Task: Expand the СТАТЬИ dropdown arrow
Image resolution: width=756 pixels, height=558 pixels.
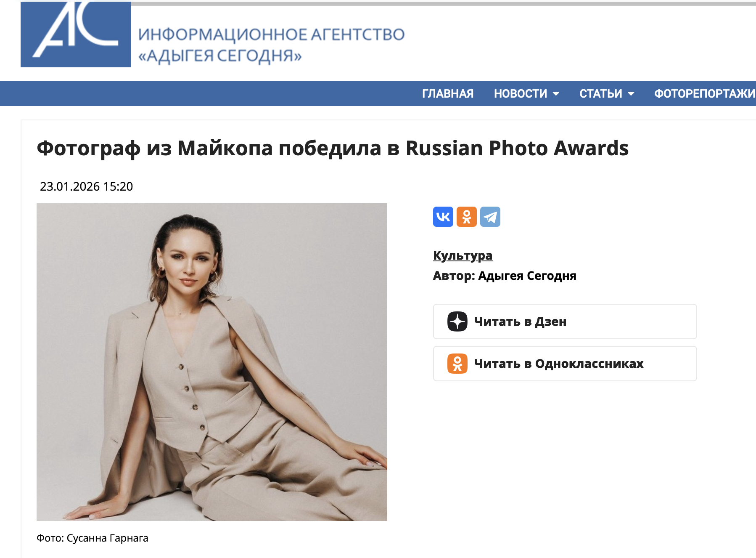Action: [x=631, y=94]
